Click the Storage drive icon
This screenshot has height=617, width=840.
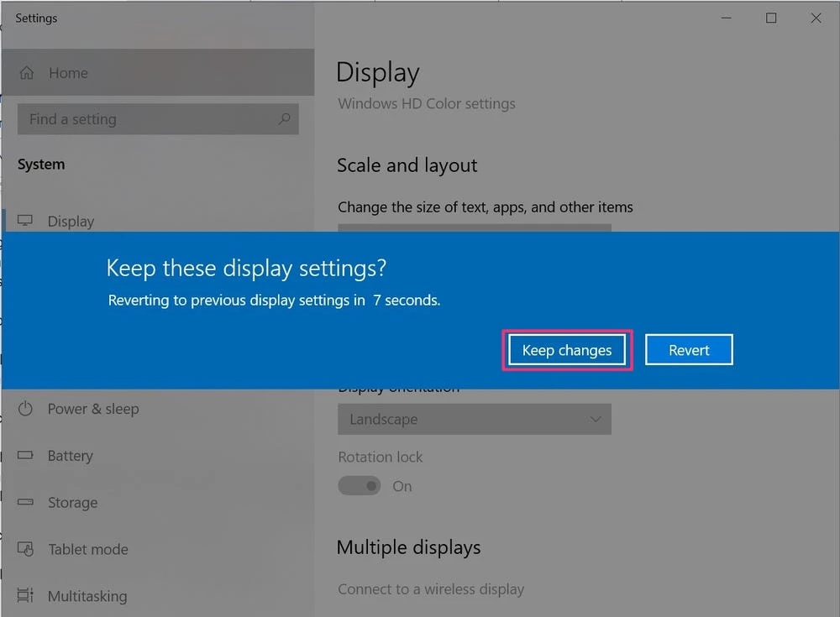click(26, 503)
